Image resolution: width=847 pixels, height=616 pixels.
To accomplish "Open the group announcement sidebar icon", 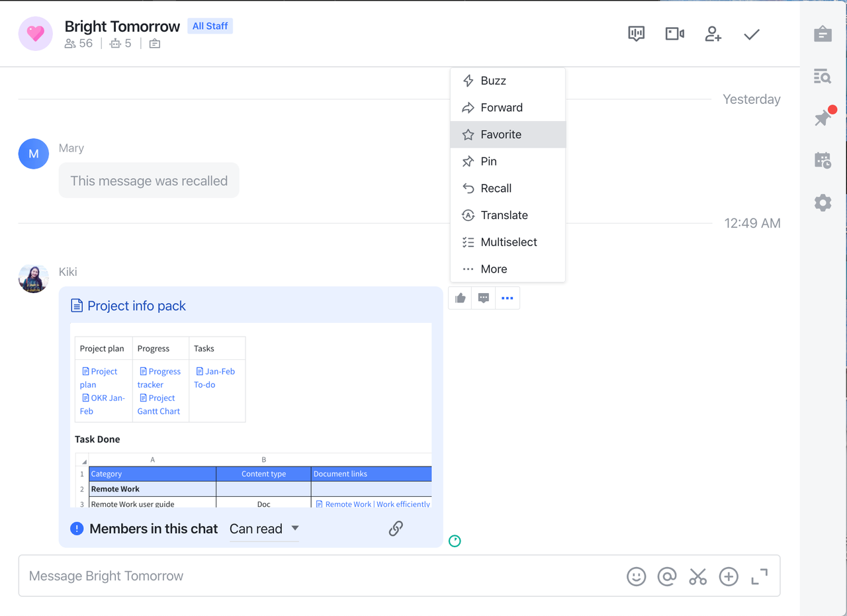I will [x=823, y=34].
